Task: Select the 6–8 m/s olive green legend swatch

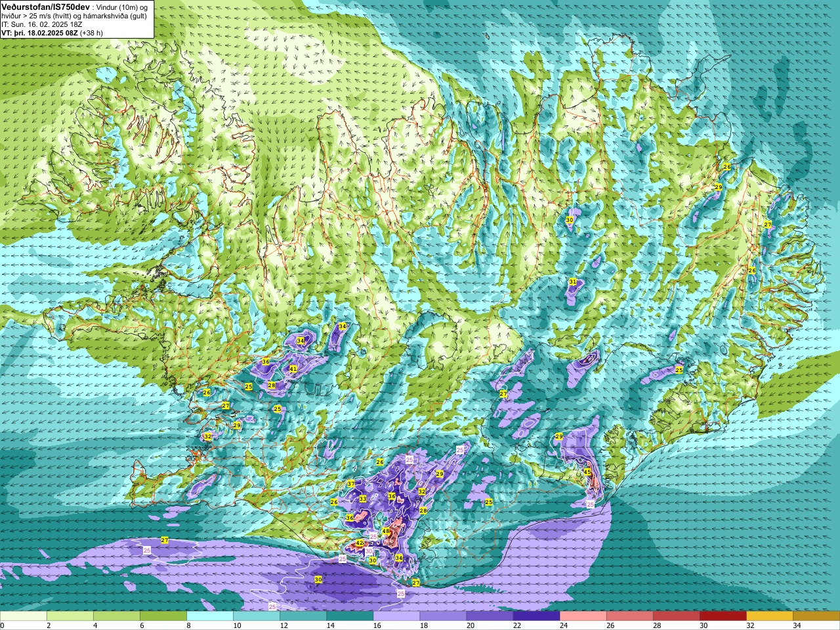Action: tap(163, 616)
